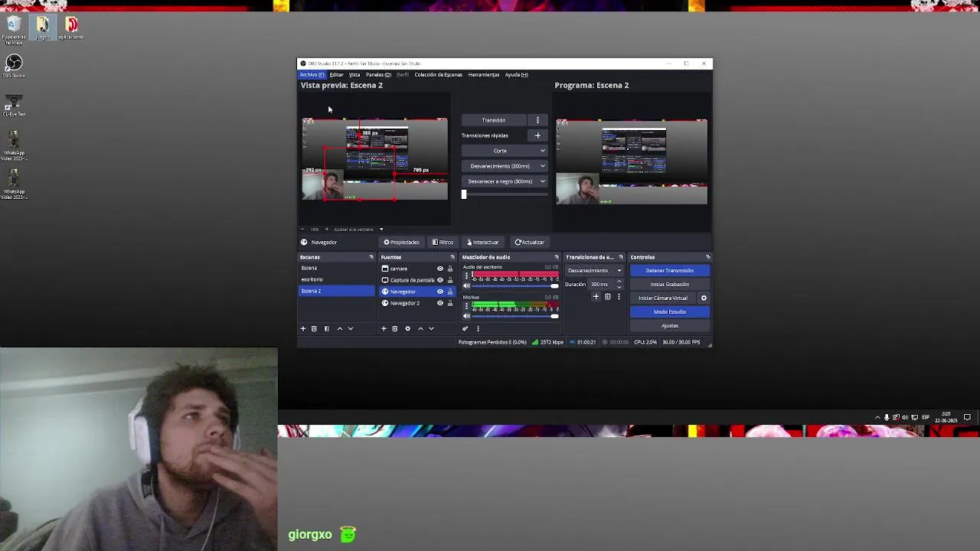
Task: Open the Ayuda menu
Action: (x=516, y=74)
